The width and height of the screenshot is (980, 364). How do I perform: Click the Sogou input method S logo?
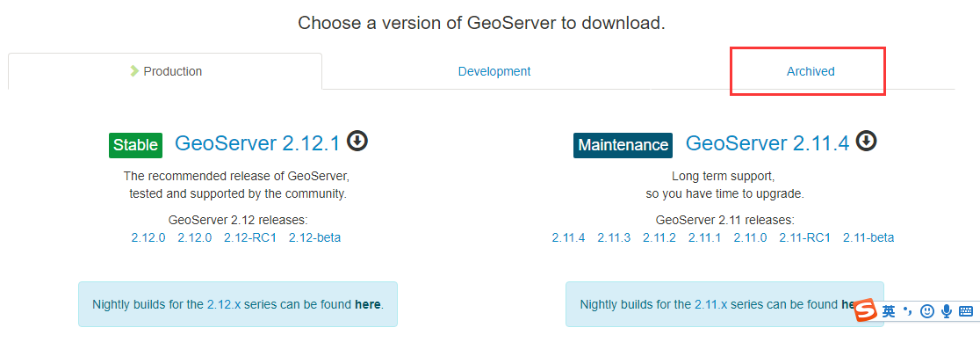(866, 309)
